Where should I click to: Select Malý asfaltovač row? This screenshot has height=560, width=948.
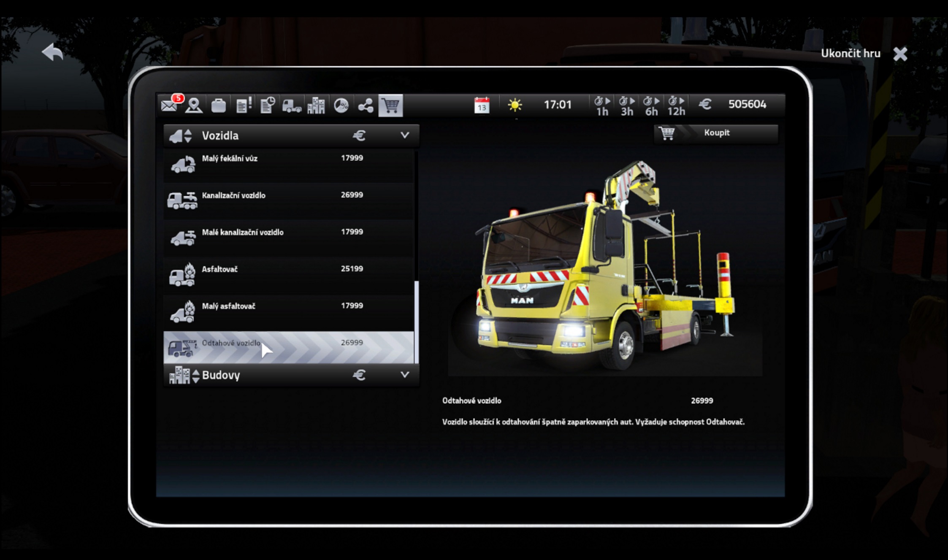coord(289,312)
